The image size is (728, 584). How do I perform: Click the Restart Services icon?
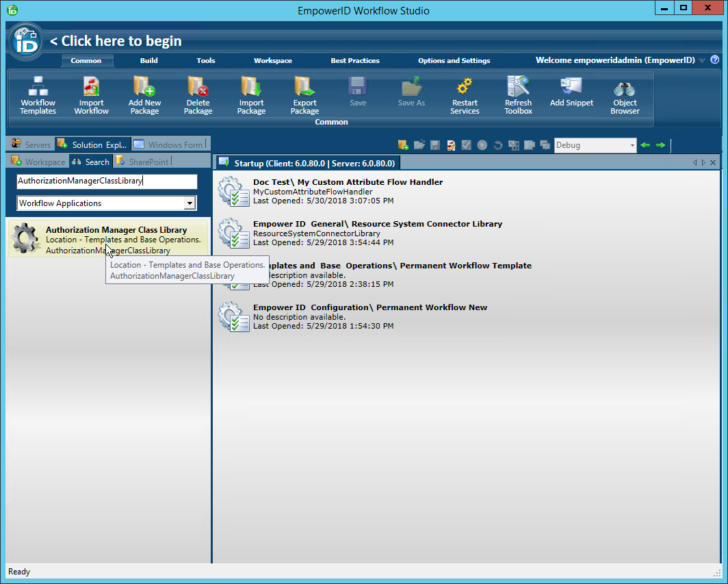465,94
